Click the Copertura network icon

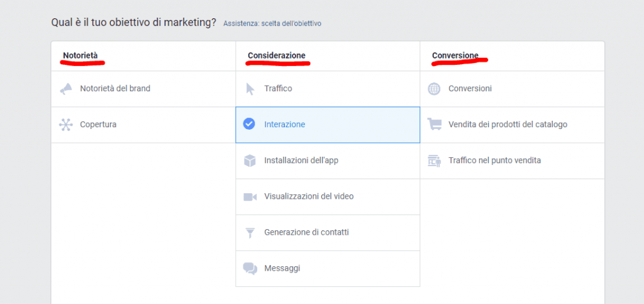click(x=65, y=125)
